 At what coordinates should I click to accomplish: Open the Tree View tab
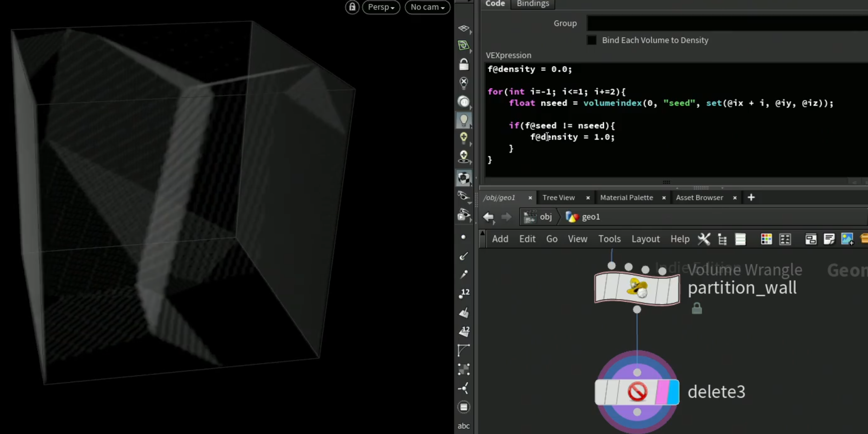[x=559, y=198]
